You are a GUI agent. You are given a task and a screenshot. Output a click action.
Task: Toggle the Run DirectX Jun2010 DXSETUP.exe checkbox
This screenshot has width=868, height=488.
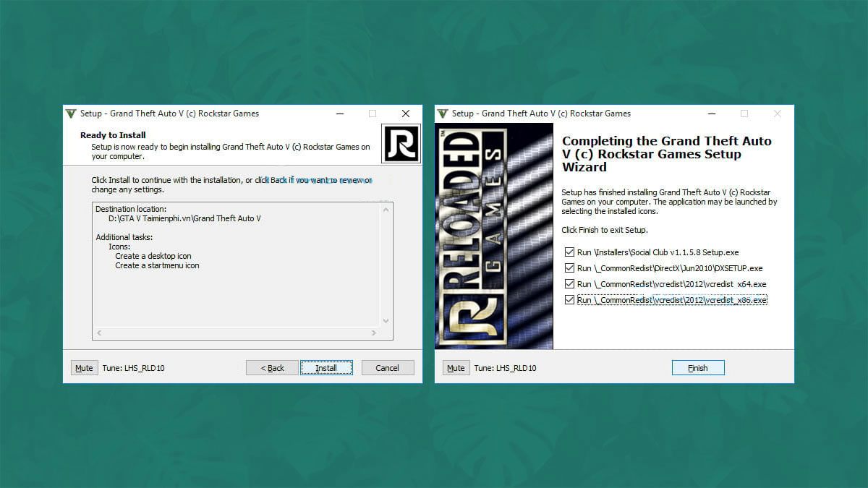pyautogui.click(x=569, y=268)
